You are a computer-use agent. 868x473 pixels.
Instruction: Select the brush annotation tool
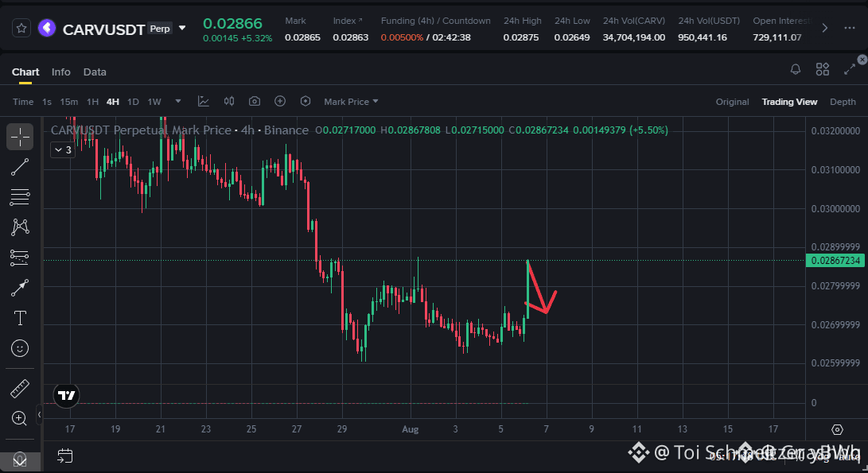coord(20,288)
